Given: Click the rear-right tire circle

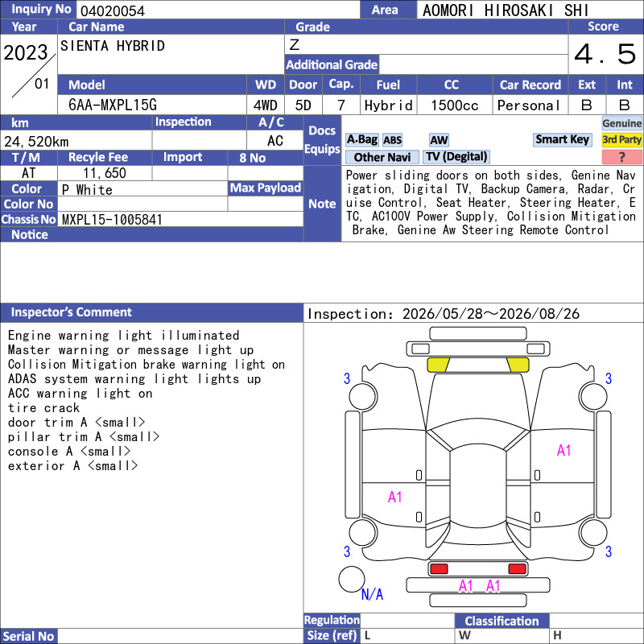Looking at the screenshot, I should (593, 532).
